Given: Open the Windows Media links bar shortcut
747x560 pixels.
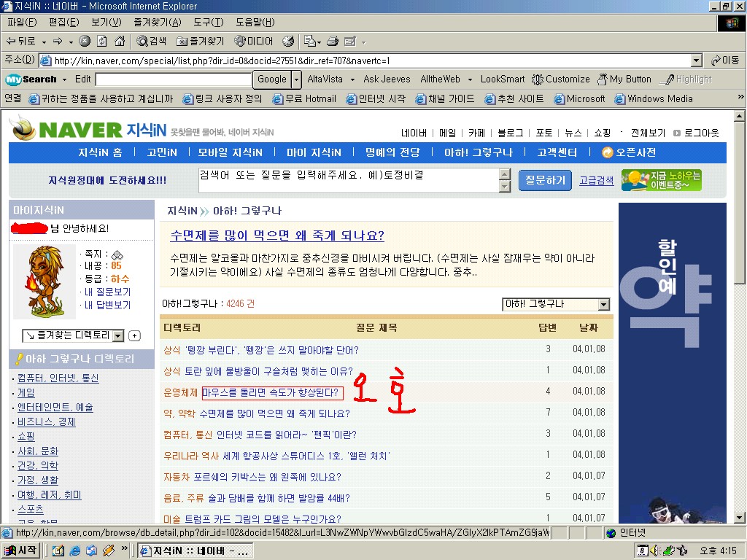Looking at the screenshot, I should 654,98.
